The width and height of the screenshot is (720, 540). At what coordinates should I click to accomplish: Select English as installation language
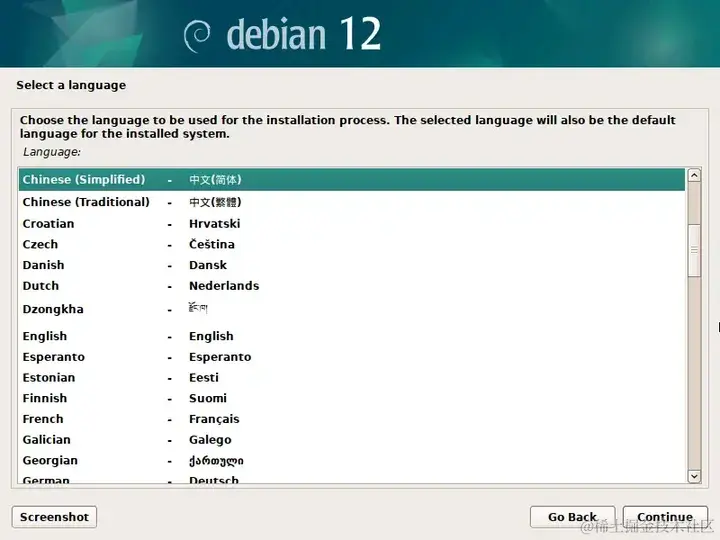click(352, 336)
